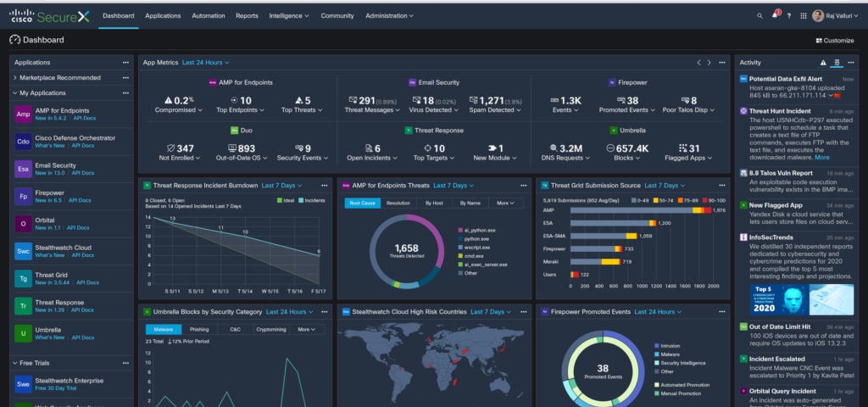Select By Host tab in AMP Threats
The width and height of the screenshot is (868, 407).
[x=434, y=203]
